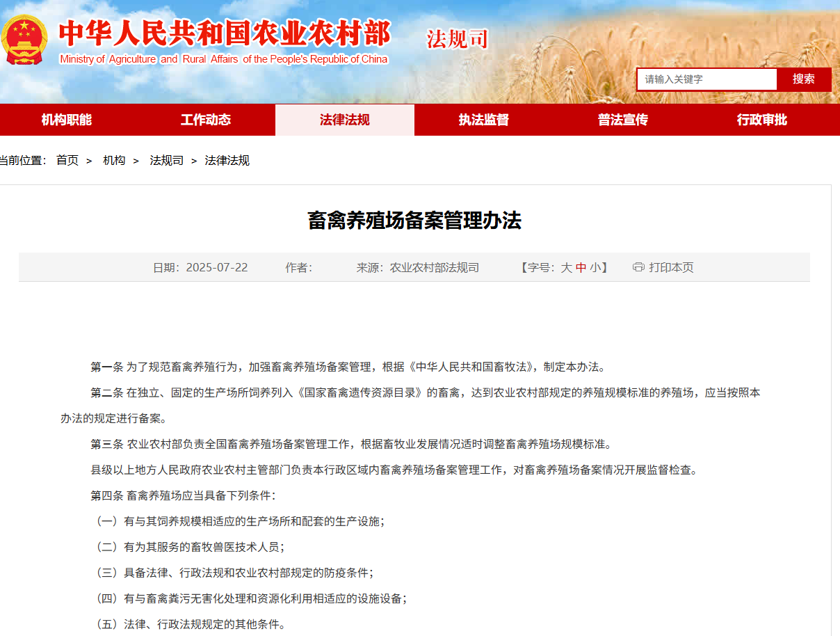Screen dimensions: 840x636
Task: Click the 中华人民共和国农业农村部 site title
Action: coord(224,33)
